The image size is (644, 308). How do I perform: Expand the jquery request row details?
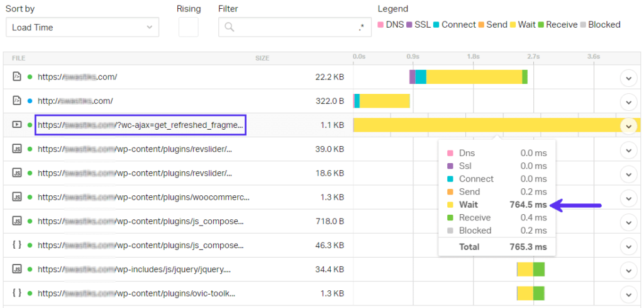[x=628, y=270]
